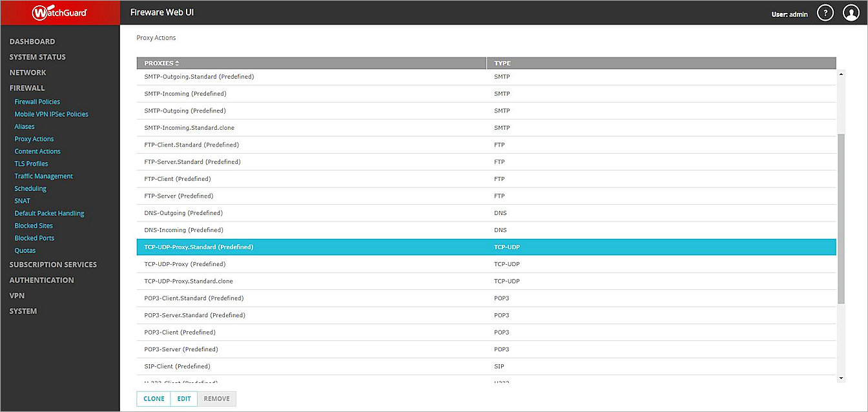Click the CLONE button
This screenshot has width=868, height=412.
(153, 398)
